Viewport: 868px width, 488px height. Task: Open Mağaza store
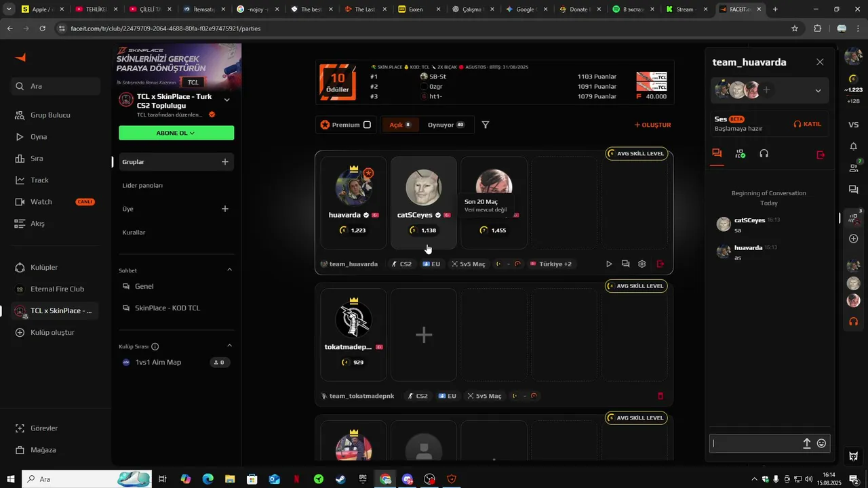tap(43, 450)
